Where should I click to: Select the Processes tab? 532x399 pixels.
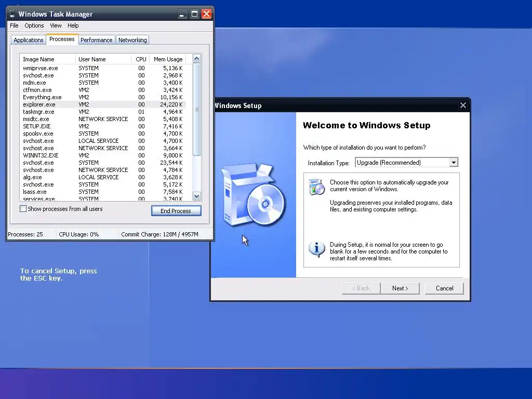pyautogui.click(x=62, y=39)
